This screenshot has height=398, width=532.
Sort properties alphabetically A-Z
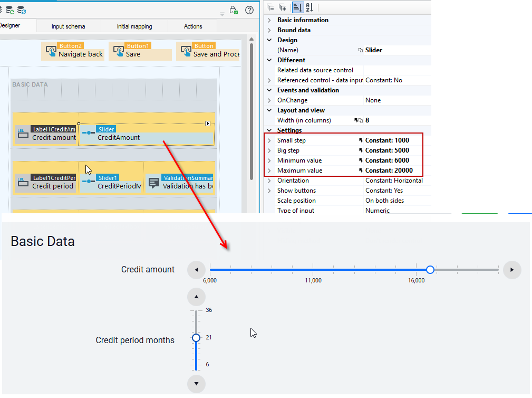[310, 7]
